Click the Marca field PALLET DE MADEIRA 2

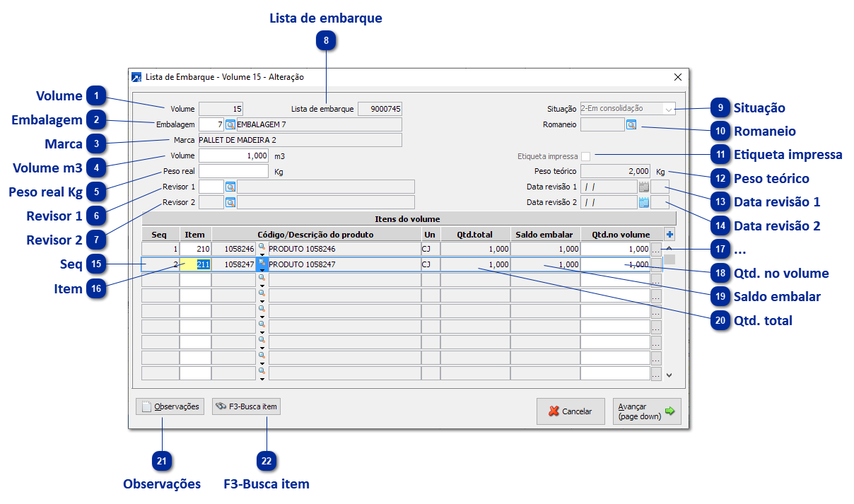click(300, 140)
